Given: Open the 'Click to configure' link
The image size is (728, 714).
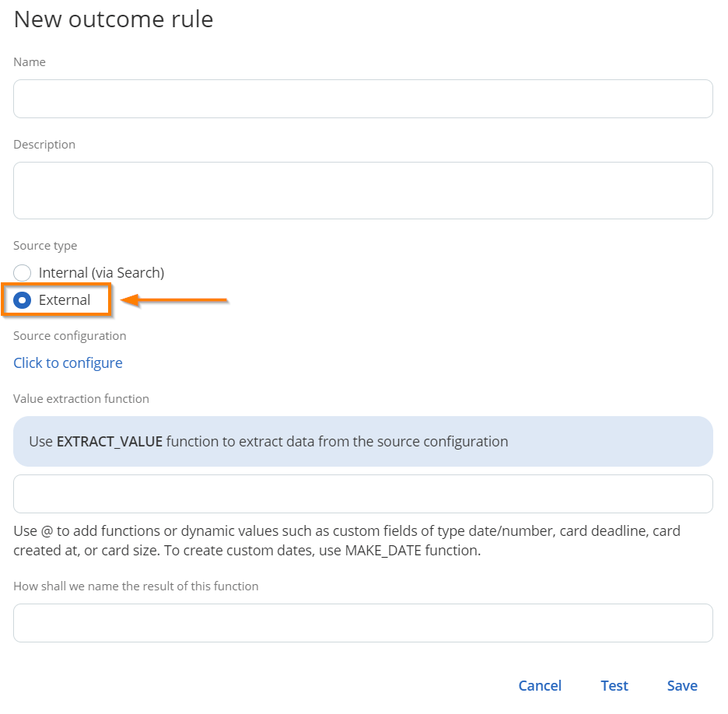Looking at the screenshot, I should pyautogui.click(x=68, y=363).
